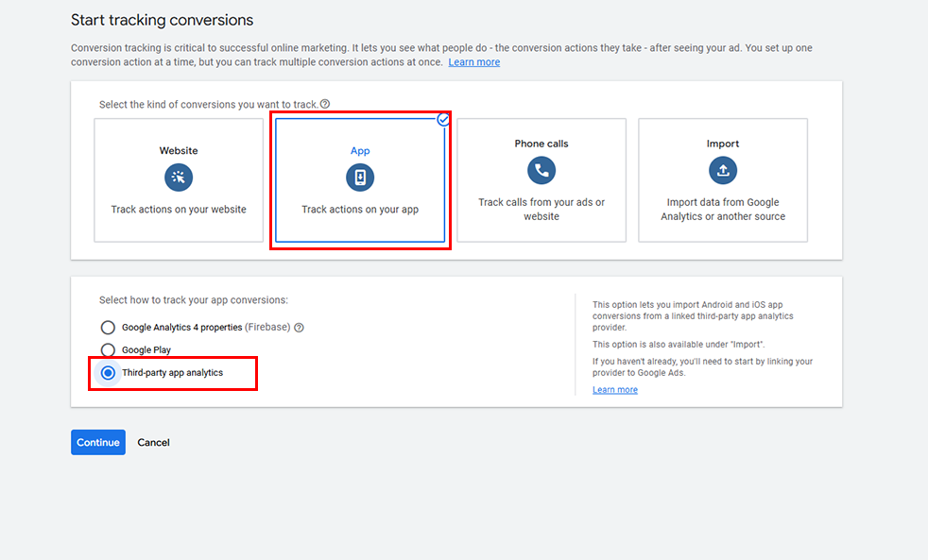Choose the Website conversion card title
The width and height of the screenshot is (928, 560).
[x=179, y=151]
